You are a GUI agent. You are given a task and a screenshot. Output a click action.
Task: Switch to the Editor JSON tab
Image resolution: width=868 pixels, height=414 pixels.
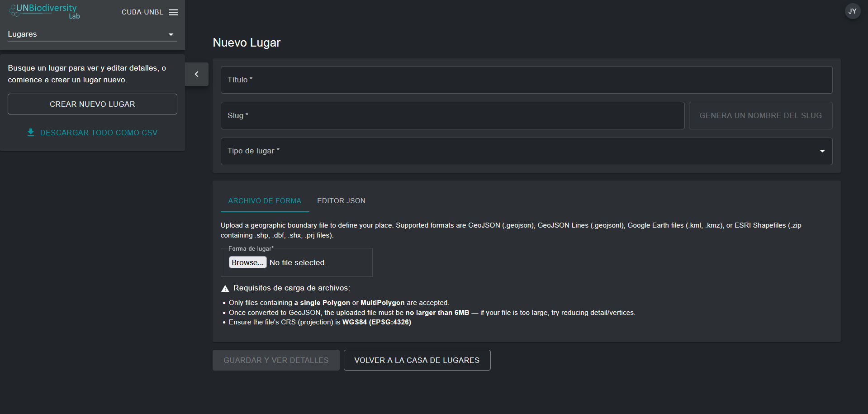341,201
